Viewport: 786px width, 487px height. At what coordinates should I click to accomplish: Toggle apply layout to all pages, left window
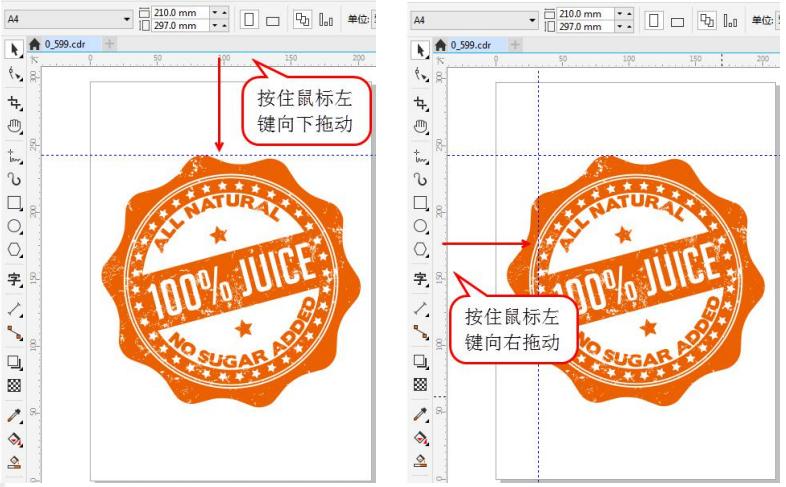click(302, 20)
